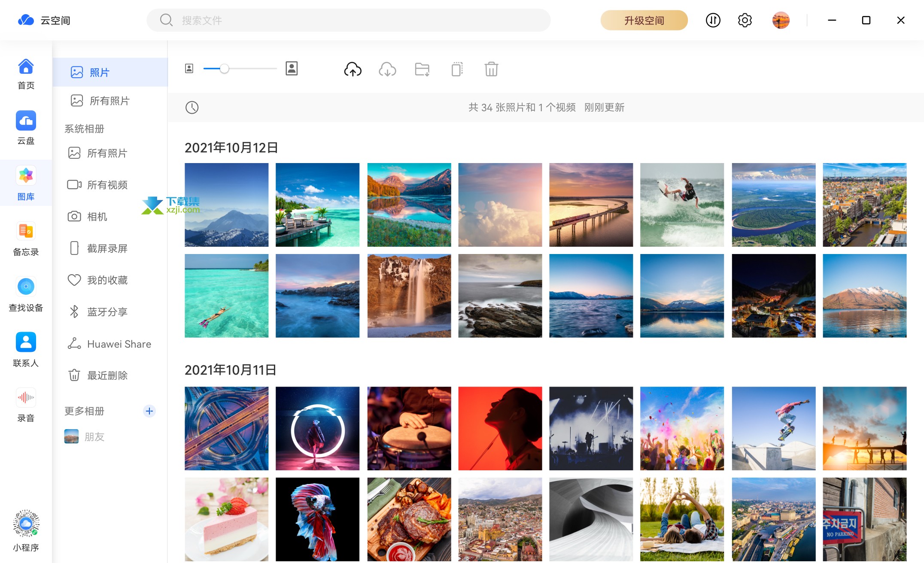
Task: Select the 照片 tab in sidebar
Action: click(110, 72)
